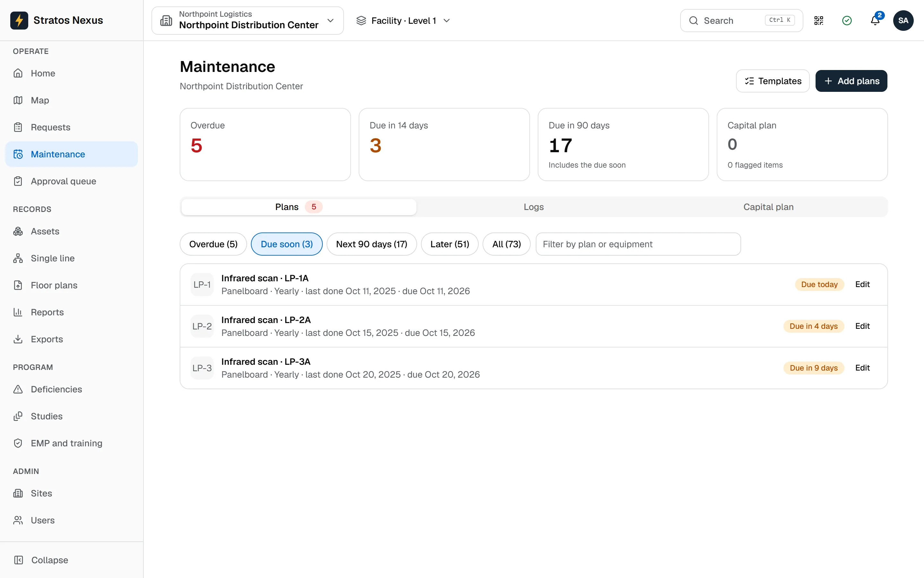Click the Search box in top bar
This screenshot has height=578, width=924.
741,21
